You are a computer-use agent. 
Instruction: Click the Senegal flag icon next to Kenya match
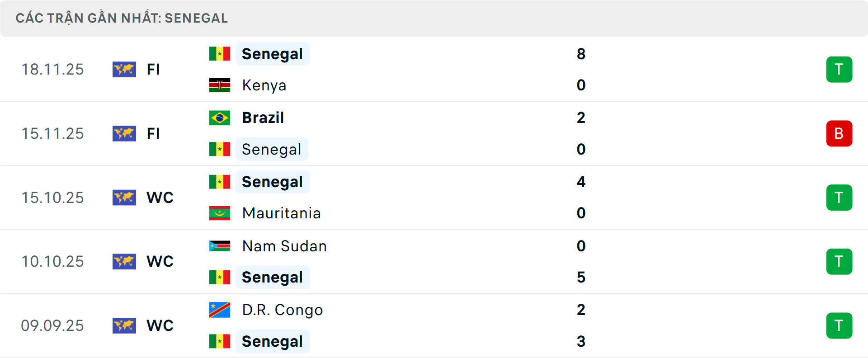pos(220,53)
